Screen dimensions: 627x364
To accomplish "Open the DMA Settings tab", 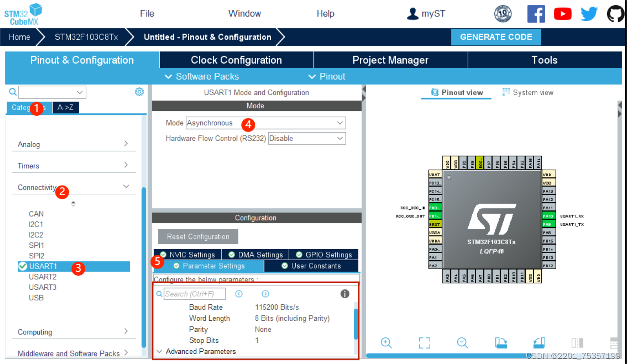I will click(255, 254).
